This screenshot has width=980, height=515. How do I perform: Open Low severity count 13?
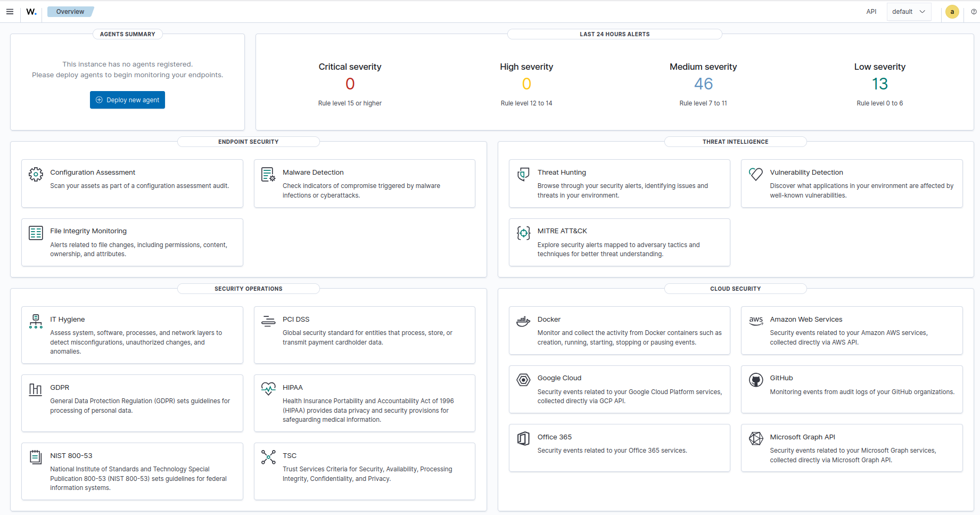(x=880, y=84)
